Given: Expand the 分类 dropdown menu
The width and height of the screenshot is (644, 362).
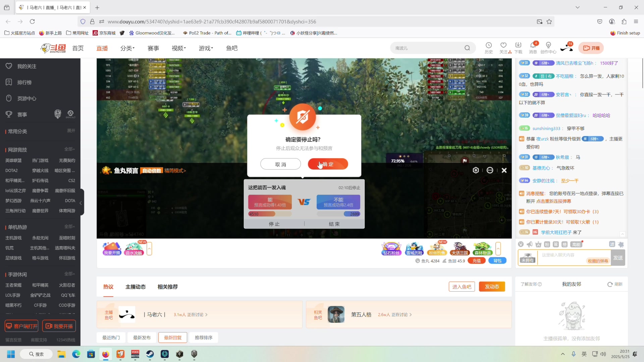Looking at the screenshot, I should point(127,48).
